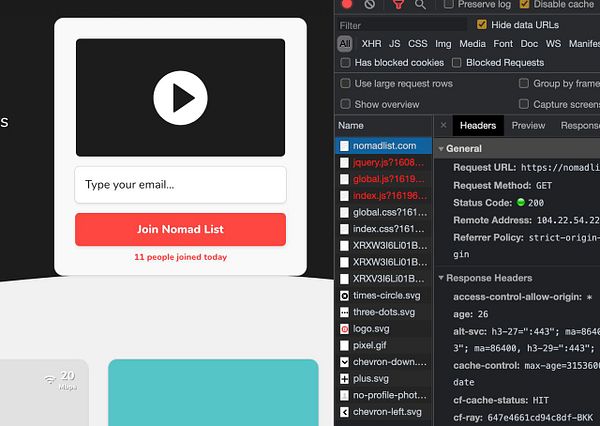Viewport: 600px width, 426px height.
Task: Play the Nomad List intro video
Action: pyautogui.click(x=180, y=98)
